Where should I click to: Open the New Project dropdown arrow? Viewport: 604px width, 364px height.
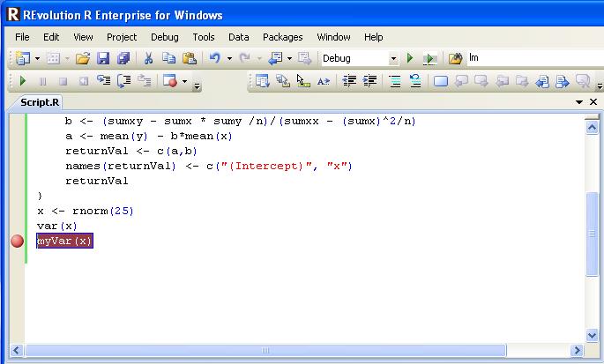[37, 58]
